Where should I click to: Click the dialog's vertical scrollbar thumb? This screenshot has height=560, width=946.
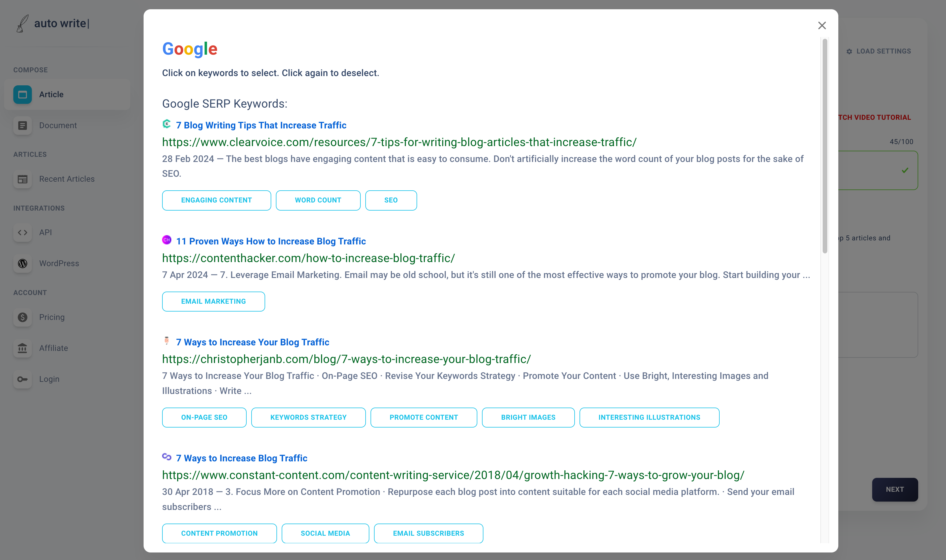825,146
